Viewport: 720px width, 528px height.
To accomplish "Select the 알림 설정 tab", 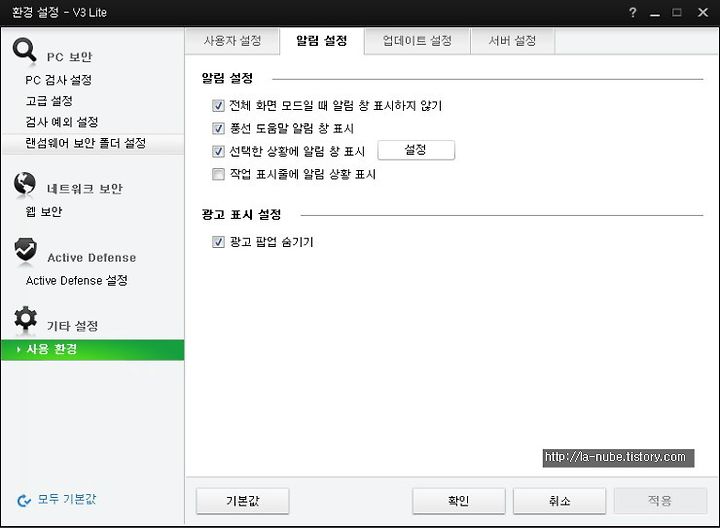I will tap(321, 41).
